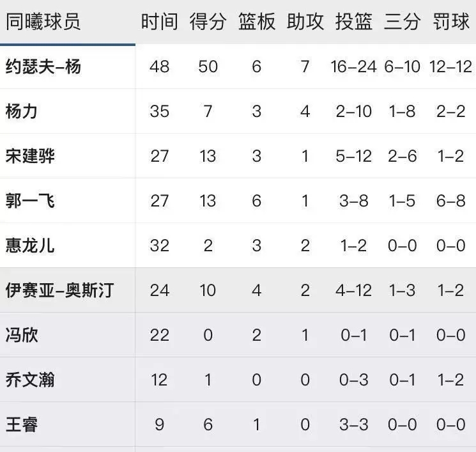Click the 篮板 column header
The width and height of the screenshot is (476, 452).
256,22
